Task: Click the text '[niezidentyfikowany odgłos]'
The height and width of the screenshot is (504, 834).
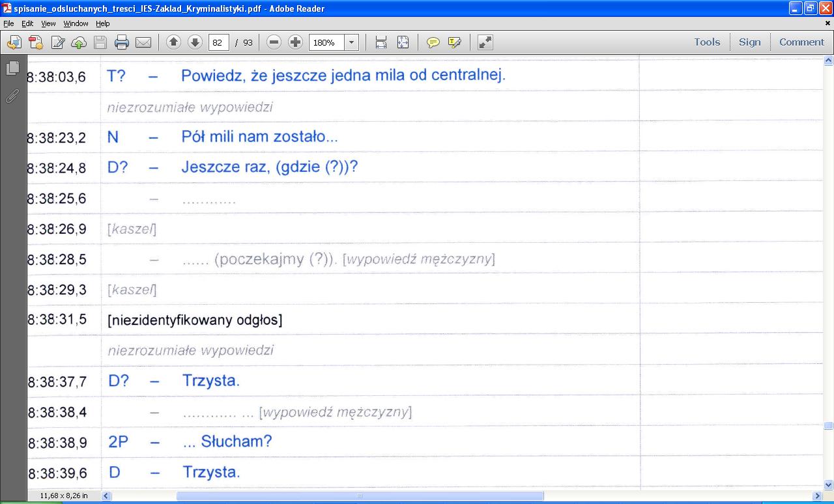Action: tap(195, 320)
